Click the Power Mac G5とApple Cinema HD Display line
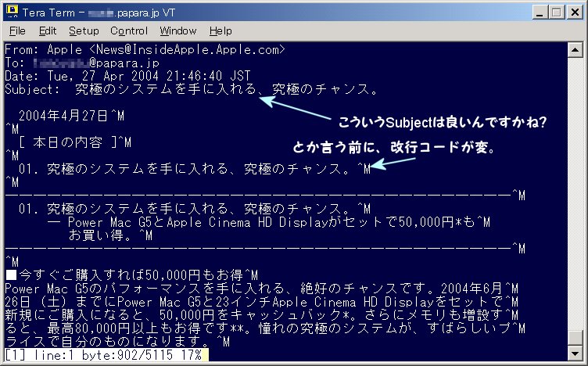The image size is (588, 366). pyautogui.click(x=269, y=222)
